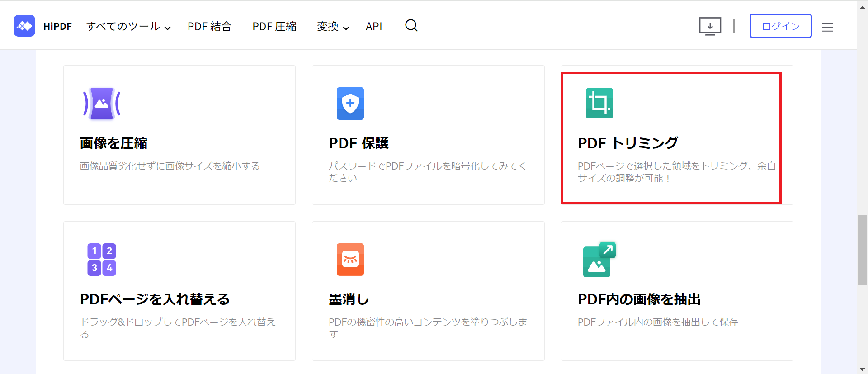Image resolution: width=868 pixels, height=374 pixels.
Task: Open the PDF トリミング tool title
Action: pyautogui.click(x=628, y=143)
